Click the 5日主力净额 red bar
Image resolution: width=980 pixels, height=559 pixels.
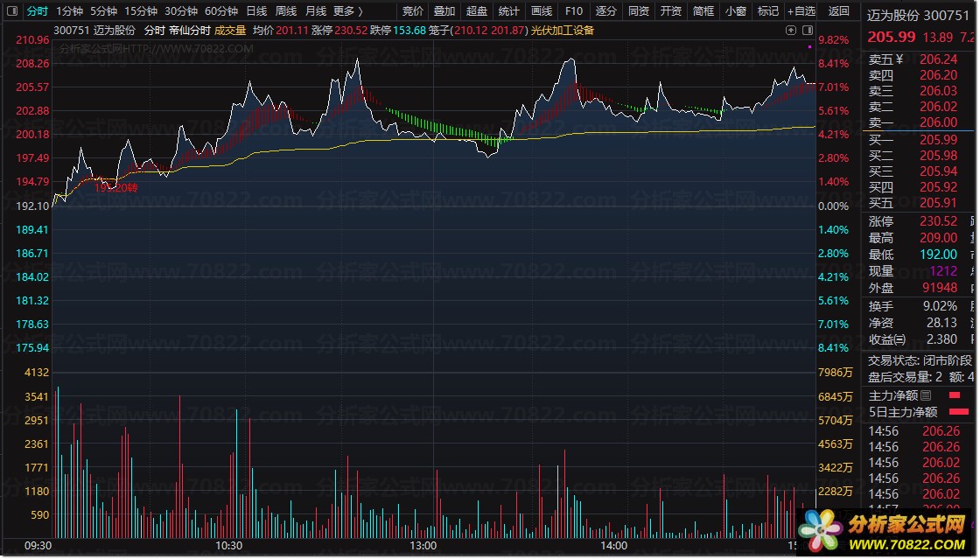coord(959,412)
